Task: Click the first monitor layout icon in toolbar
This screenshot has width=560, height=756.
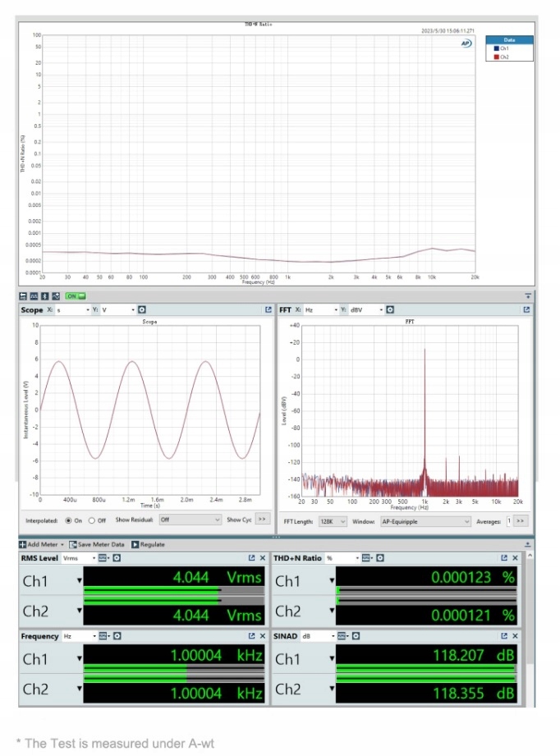Action: (23, 296)
